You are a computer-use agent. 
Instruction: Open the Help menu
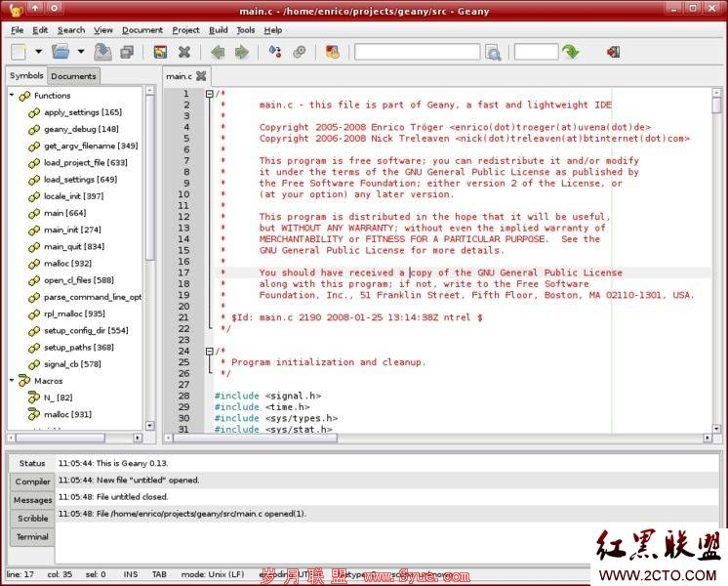[x=273, y=30]
